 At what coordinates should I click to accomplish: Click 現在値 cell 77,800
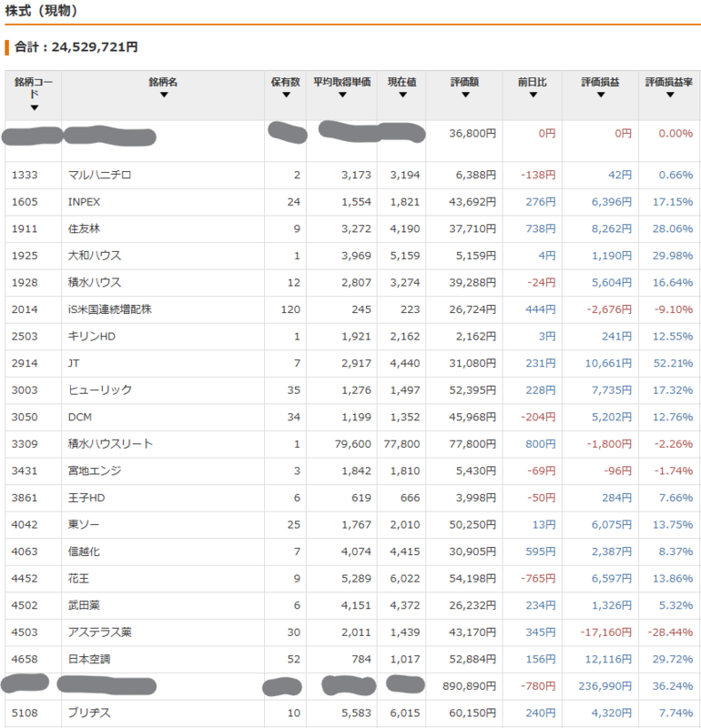coord(401,444)
